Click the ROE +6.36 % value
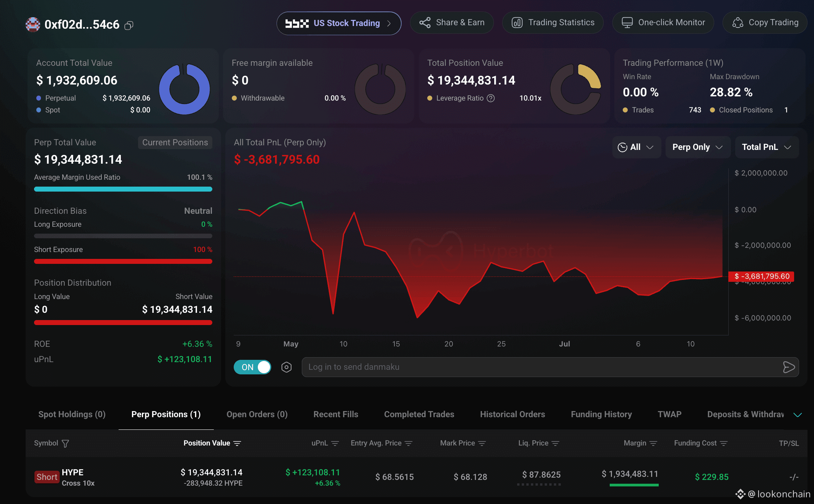 tap(197, 344)
